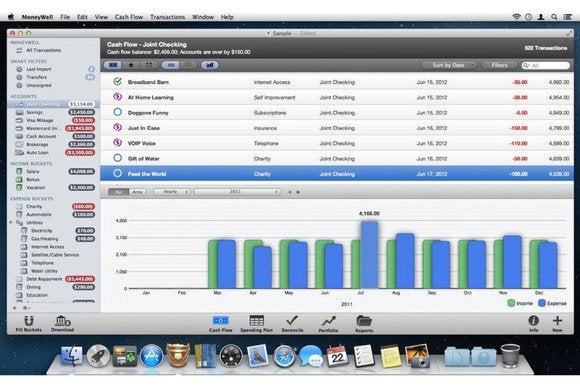
Task: Open the Reports folder icon
Action: [x=364, y=321]
